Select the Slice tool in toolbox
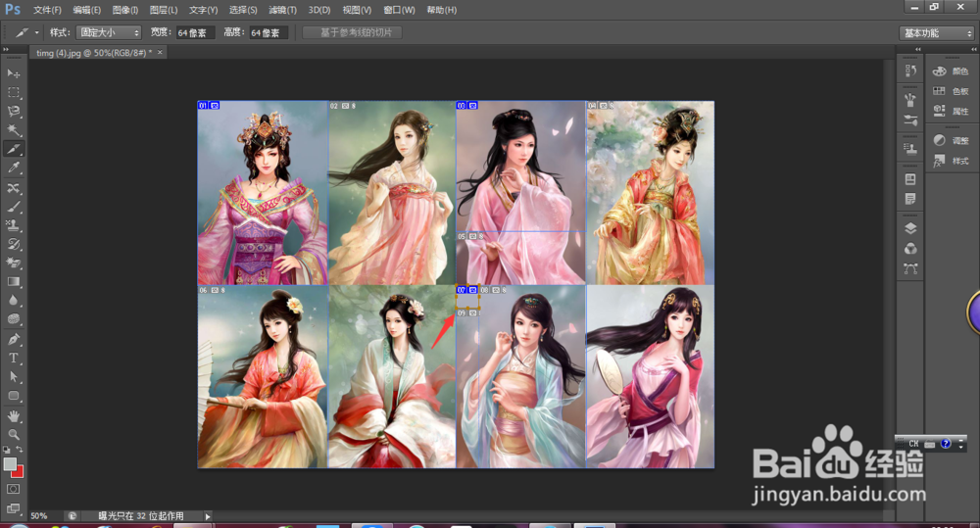The image size is (980, 528). pos(13,149)
